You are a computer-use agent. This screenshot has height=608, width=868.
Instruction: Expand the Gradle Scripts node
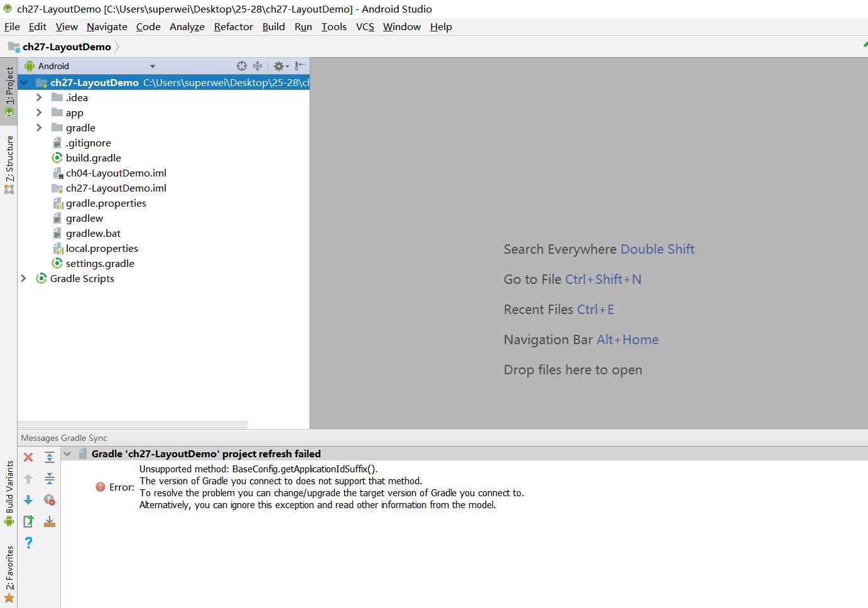(x=24, y=278)
